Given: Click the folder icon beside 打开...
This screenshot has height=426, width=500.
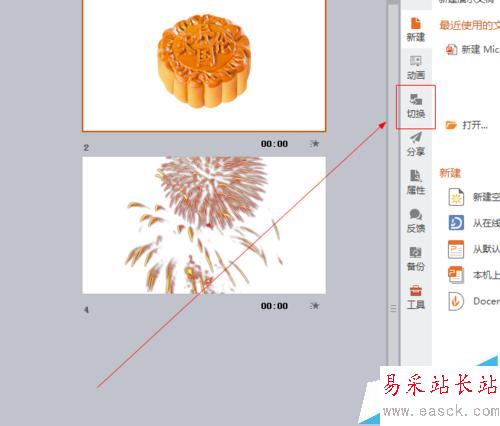Looking at the screenshot, I should click(x=451, y=125).
